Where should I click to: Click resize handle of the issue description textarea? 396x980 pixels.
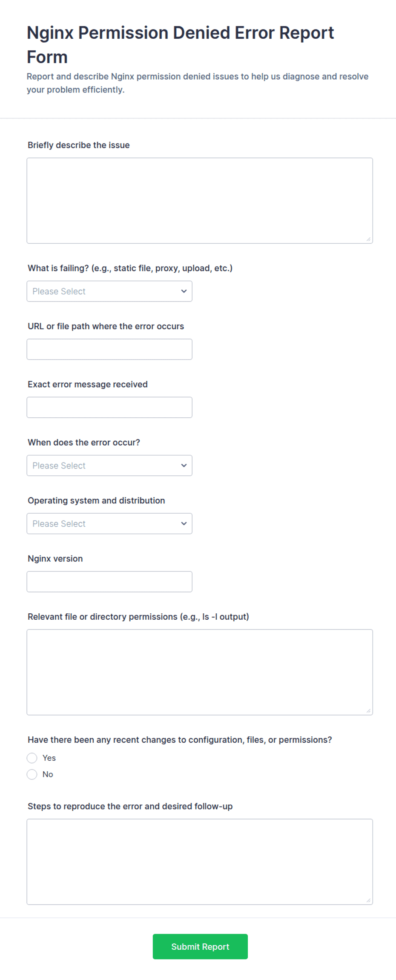coord(368,239)
